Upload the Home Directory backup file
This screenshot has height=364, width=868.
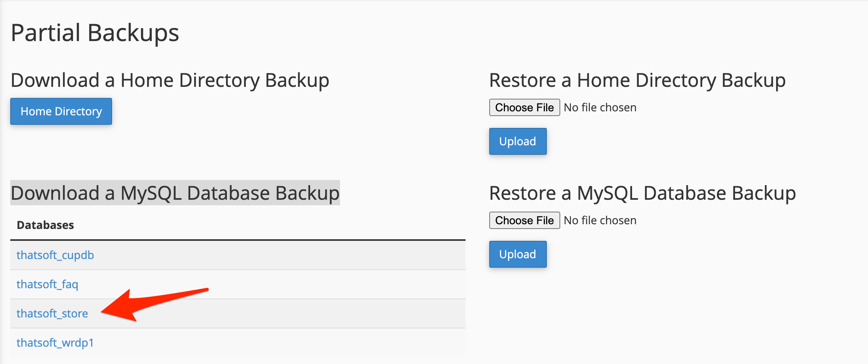(x=518, y=141)
